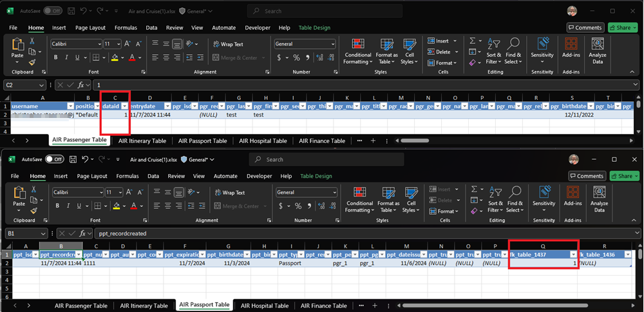Click Analyze Data in the top window
The height and width of the screenshot is (312, 644).
(x=598, y=50)
